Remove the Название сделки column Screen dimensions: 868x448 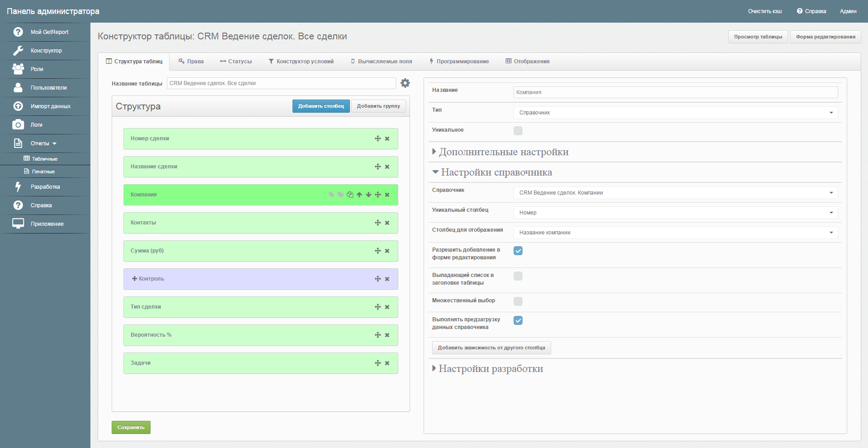(387, 167)
